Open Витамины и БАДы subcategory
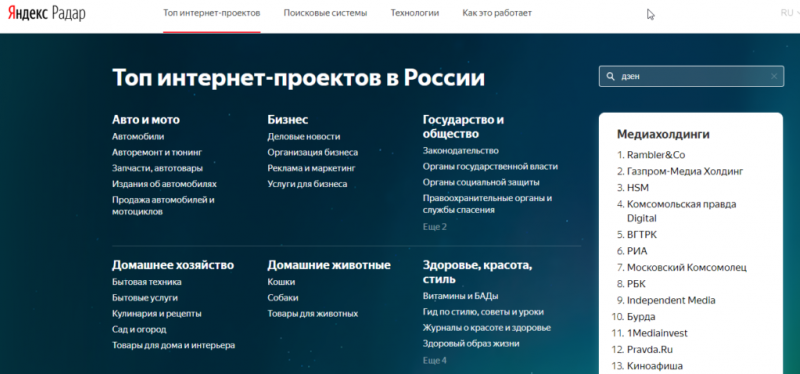The width and height of the screenshot is (800, 374). tap(461, 296)
